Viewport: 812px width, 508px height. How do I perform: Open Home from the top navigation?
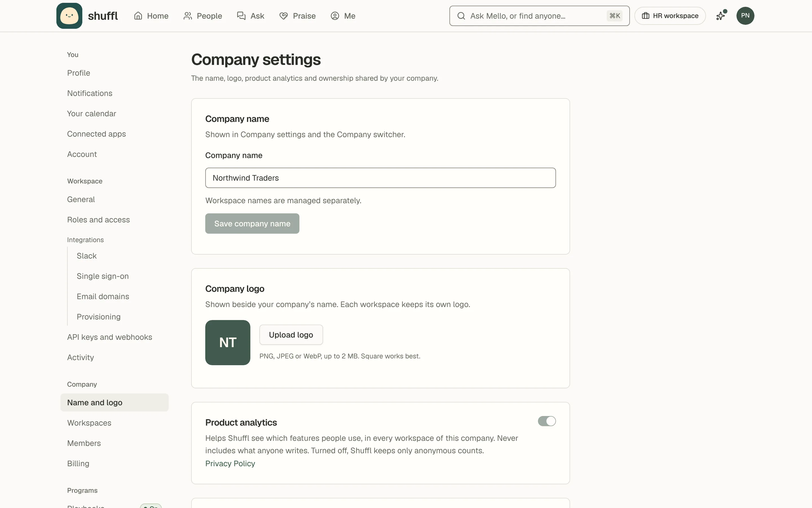[151, 16]
